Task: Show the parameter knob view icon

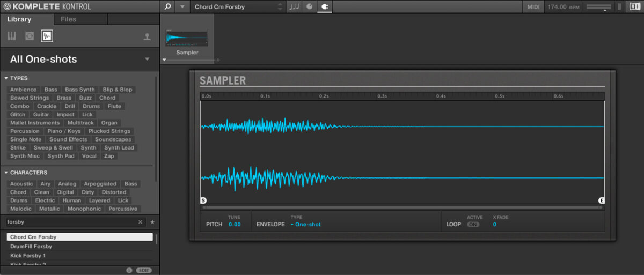Action: (309, 6)
